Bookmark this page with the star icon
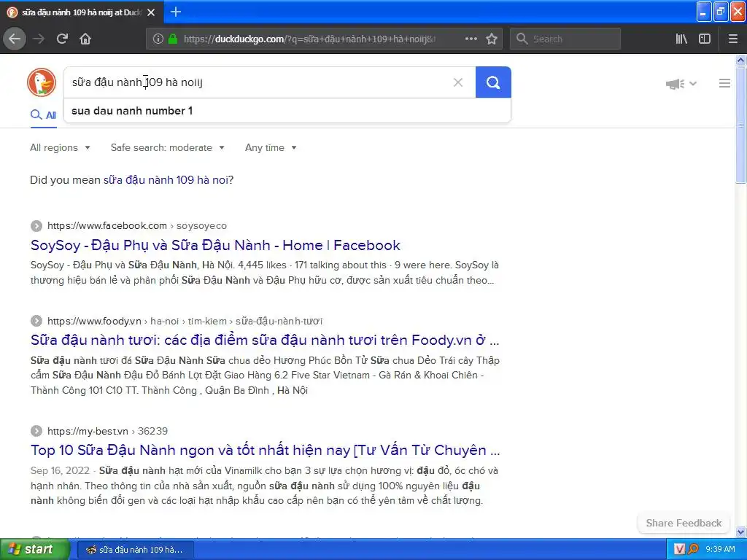Viewport: 747px width, 560px height. [x=492, y=39]
